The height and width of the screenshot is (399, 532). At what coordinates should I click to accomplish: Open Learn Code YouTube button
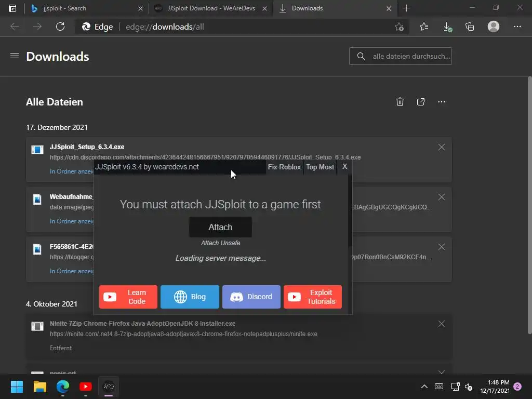(x=128, y=297)
